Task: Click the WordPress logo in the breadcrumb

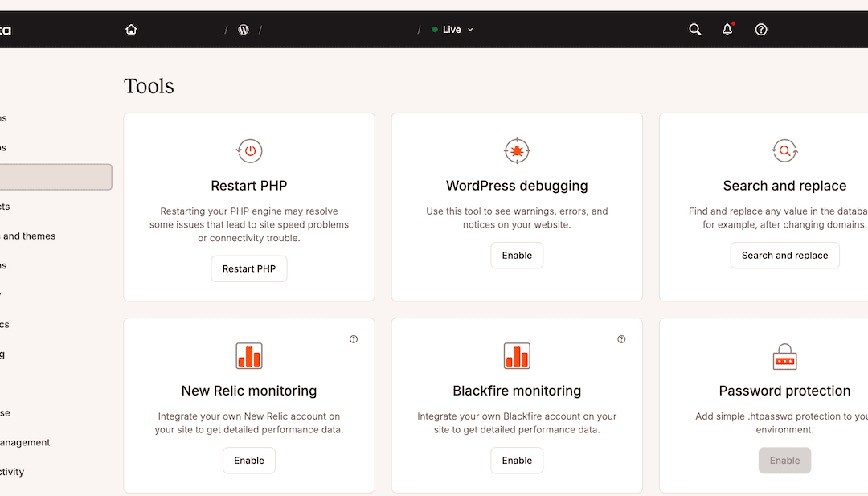Action: 244,29
